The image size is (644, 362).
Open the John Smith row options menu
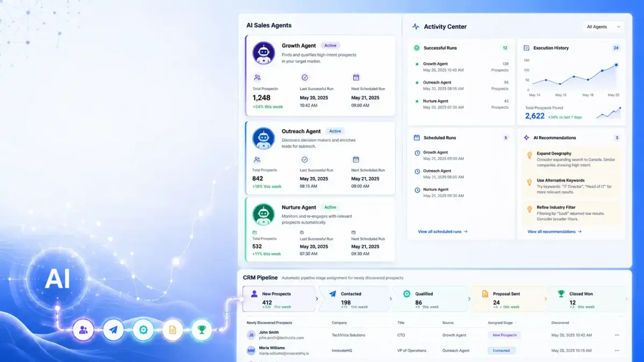617,335
